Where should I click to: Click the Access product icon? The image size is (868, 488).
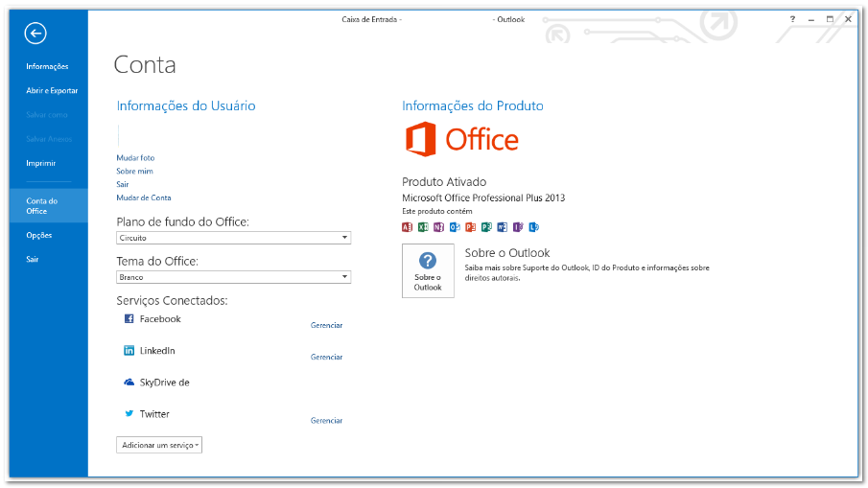pos(408,227)
